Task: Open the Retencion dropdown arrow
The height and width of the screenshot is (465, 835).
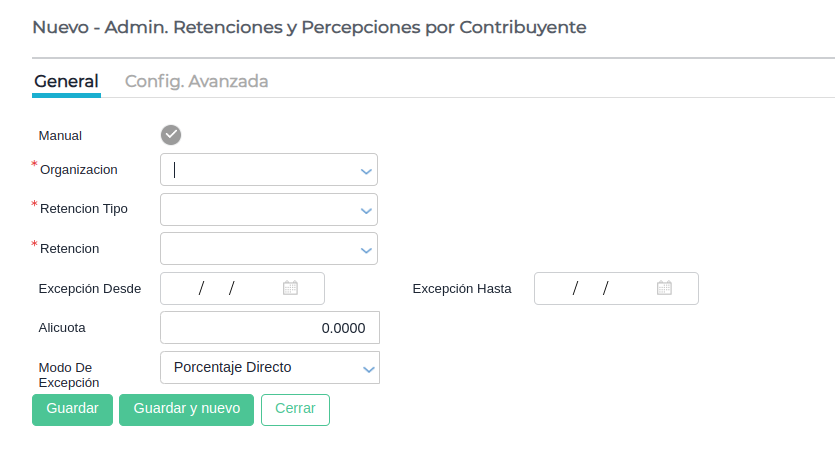Action: (366, 249)
